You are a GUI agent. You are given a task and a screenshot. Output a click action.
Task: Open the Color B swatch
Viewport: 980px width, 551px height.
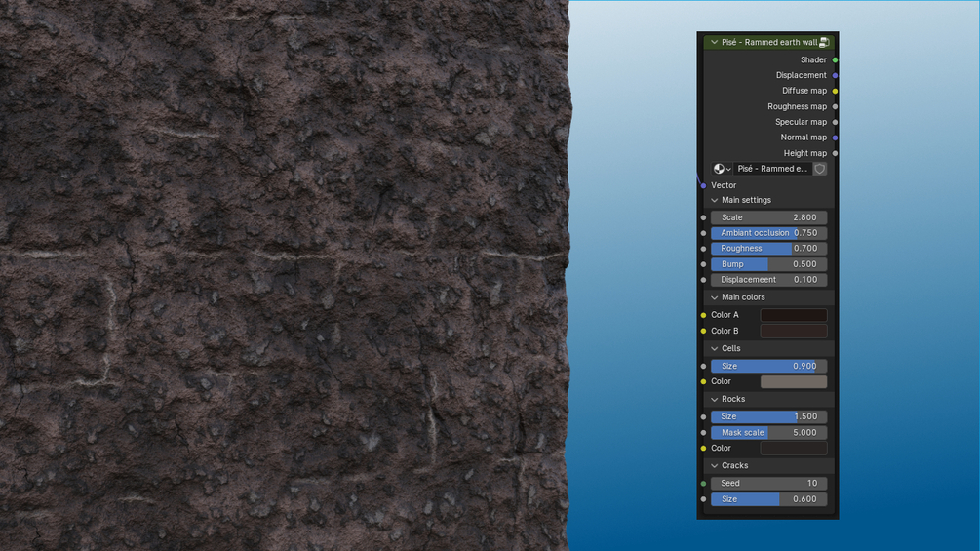(794, 332)
